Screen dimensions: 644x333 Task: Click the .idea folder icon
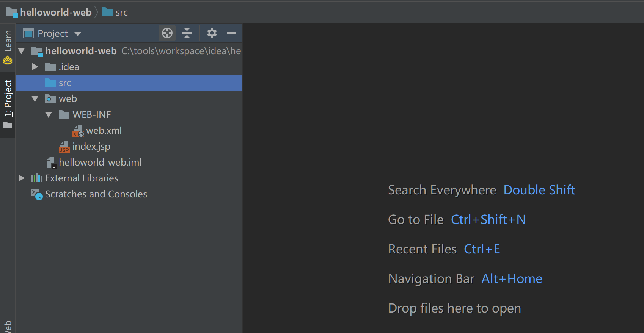click(50, 67)
